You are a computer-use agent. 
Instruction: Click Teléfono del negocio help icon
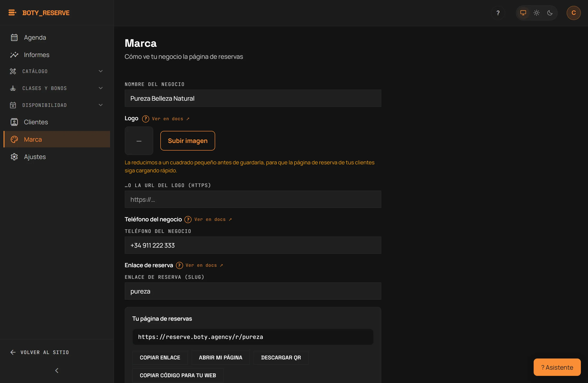[188, 220]
